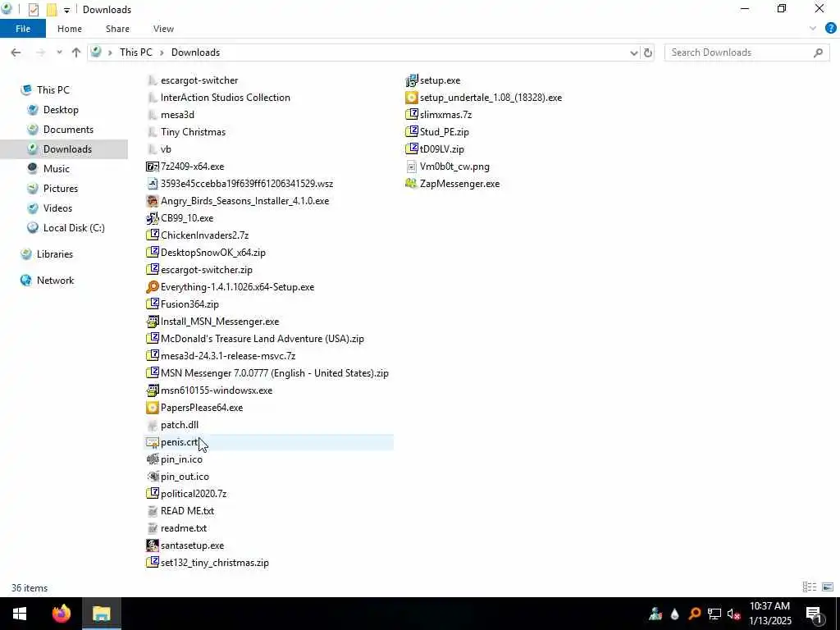
Task: Click the New Folder quick access icon
Action: point(52,10)
